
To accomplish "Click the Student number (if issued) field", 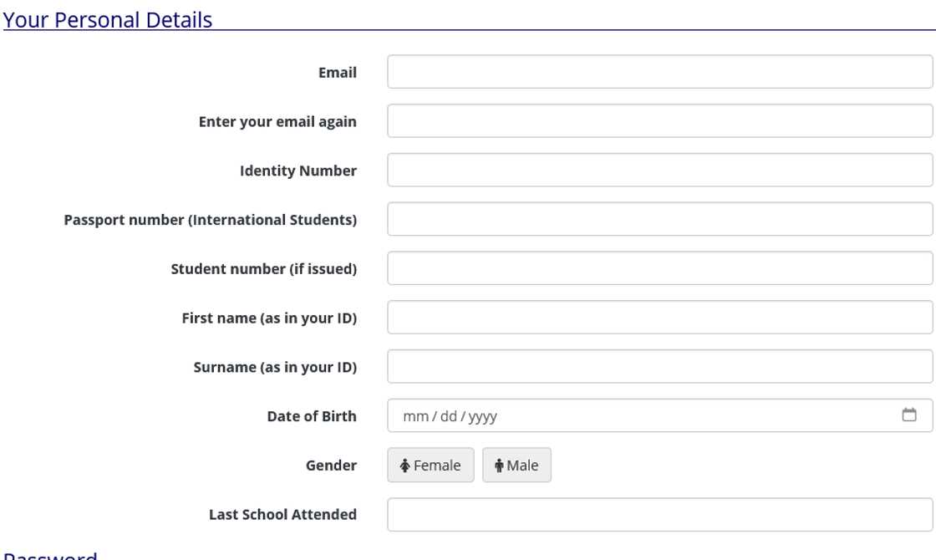I will pyautogui.click(x=659, y=268).
